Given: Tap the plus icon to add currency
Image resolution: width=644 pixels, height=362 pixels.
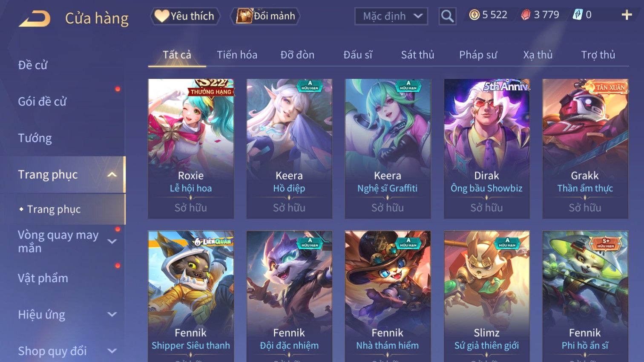Looking at the screenshot, I should point(627,15).
